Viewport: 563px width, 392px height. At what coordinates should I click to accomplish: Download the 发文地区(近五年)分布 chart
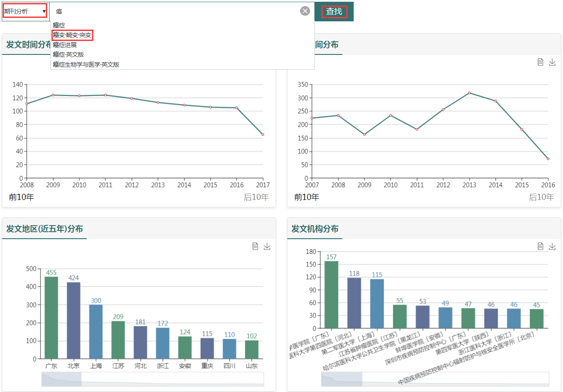pos(267,247)
